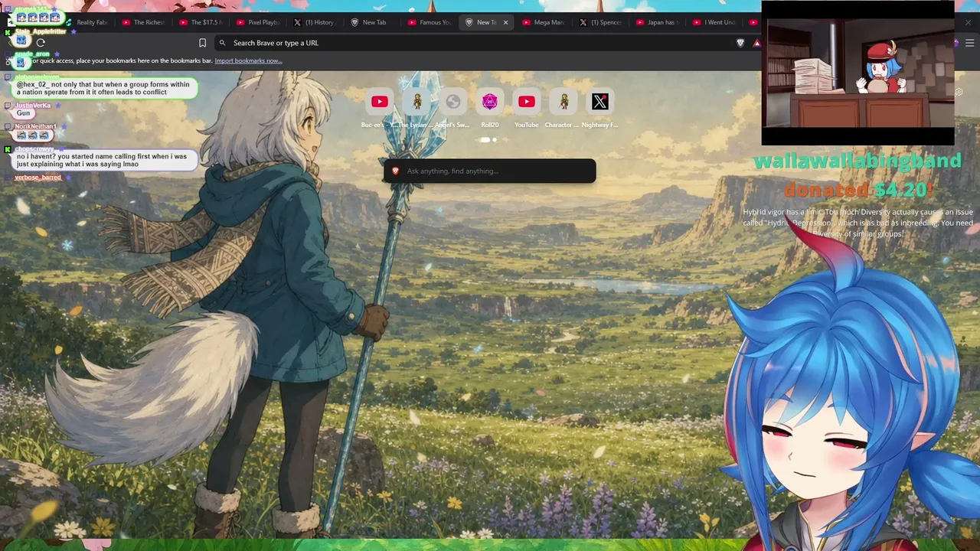This screenshot has width=980, height=551.
Task: Open new tab page customize gear icon
Action: [x=959, y=93]
